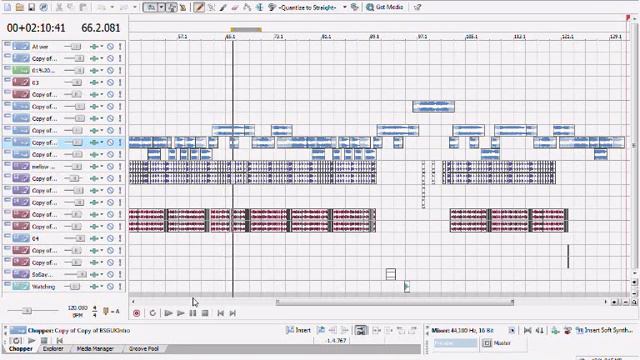The image size is (640, 360).
Task: Select the Paint brush tool
Action: [x=223, y=7]
